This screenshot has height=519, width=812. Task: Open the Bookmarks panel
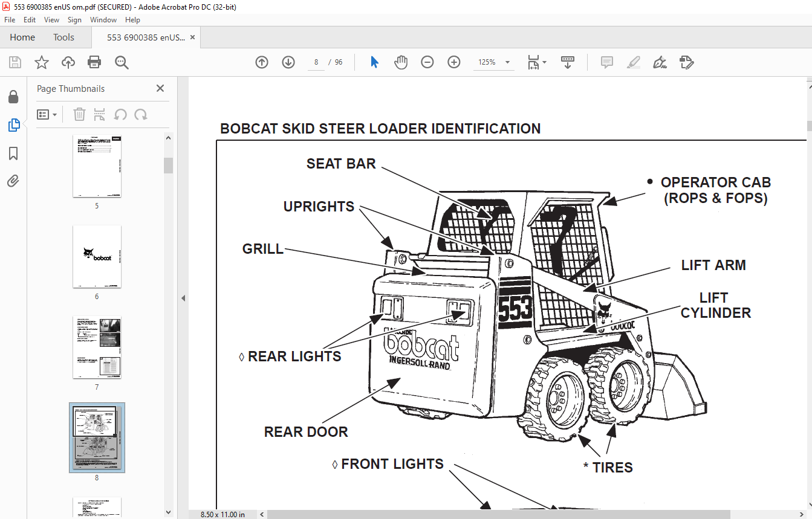(x=13, y=153)
